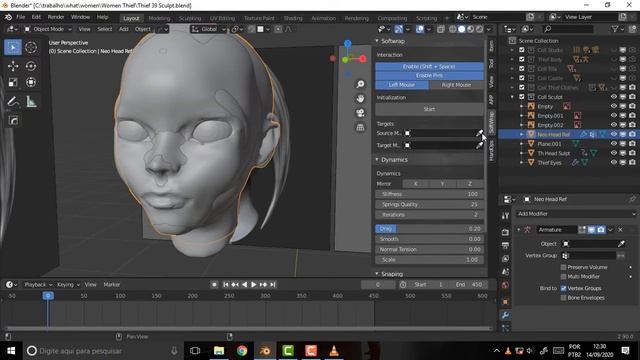Open the Add Modifier dropdown
This screenshot has width=640, height=360.
coord(576,214)
